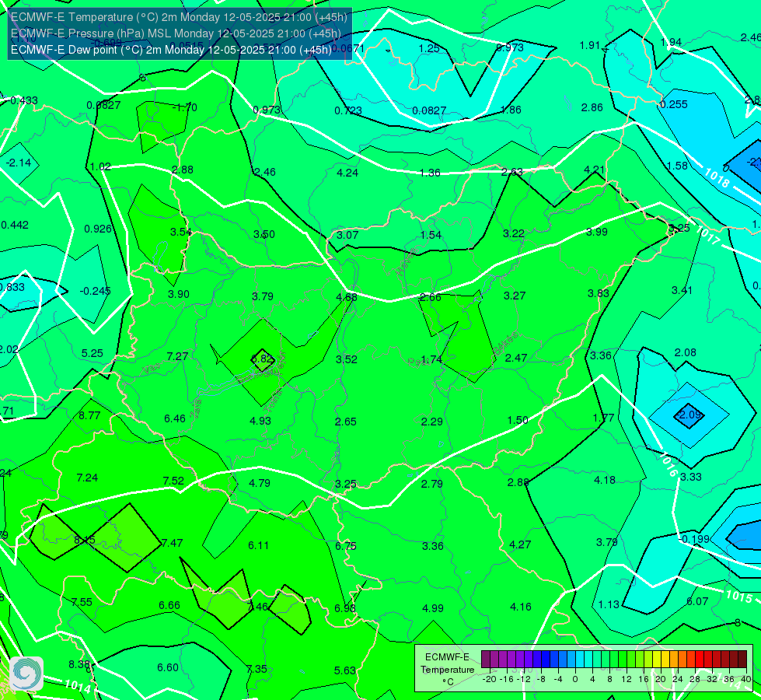Click the 6.60 grid value

tap(168, 667)
